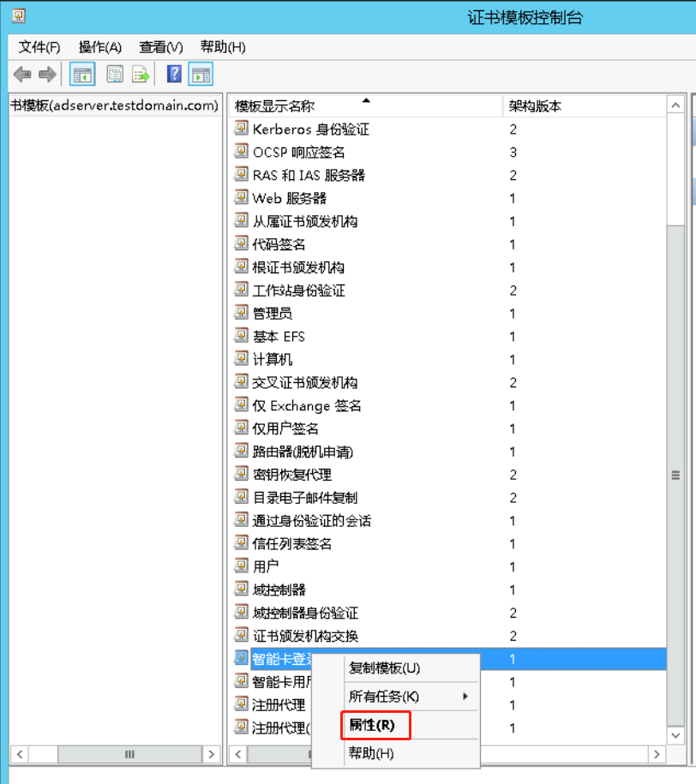This screenshot has height=784, width=696.
Task: Click the Properties toolbar icon
Action: coord(115,75)
